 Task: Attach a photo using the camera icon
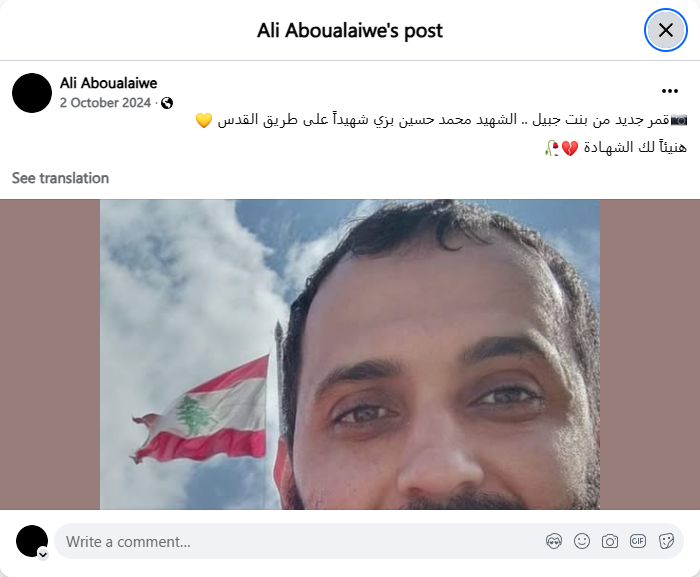point(610,541)
